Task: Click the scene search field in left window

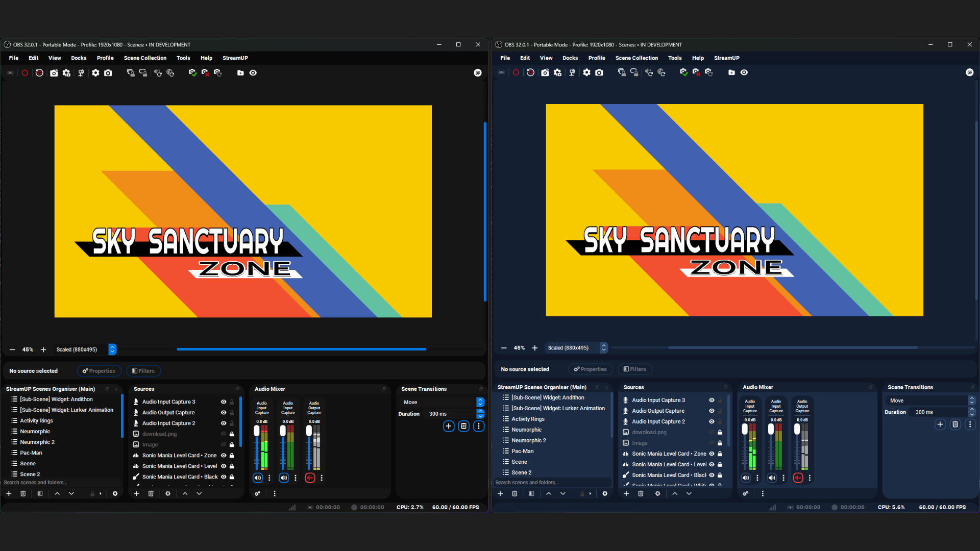Action: click(61, 483)
